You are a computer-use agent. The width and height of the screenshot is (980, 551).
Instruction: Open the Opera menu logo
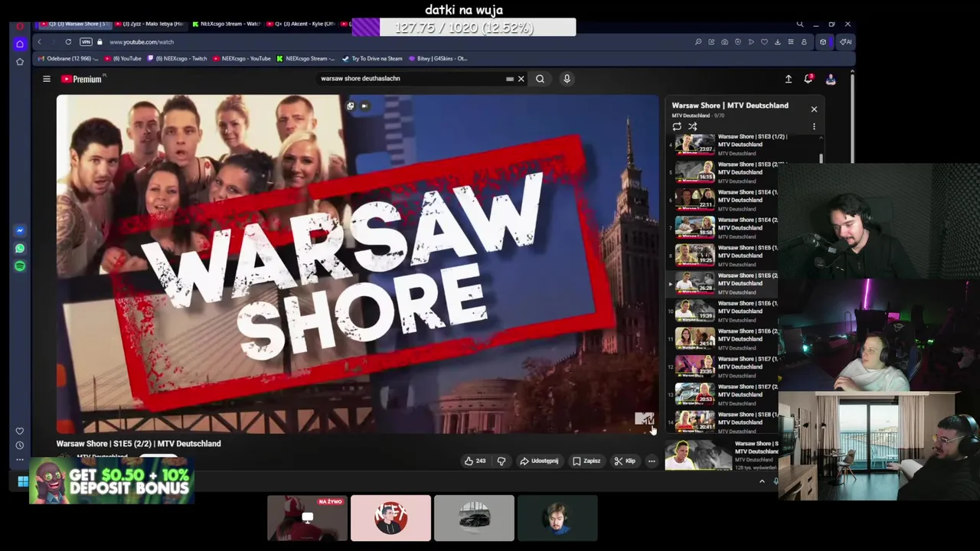20,25
